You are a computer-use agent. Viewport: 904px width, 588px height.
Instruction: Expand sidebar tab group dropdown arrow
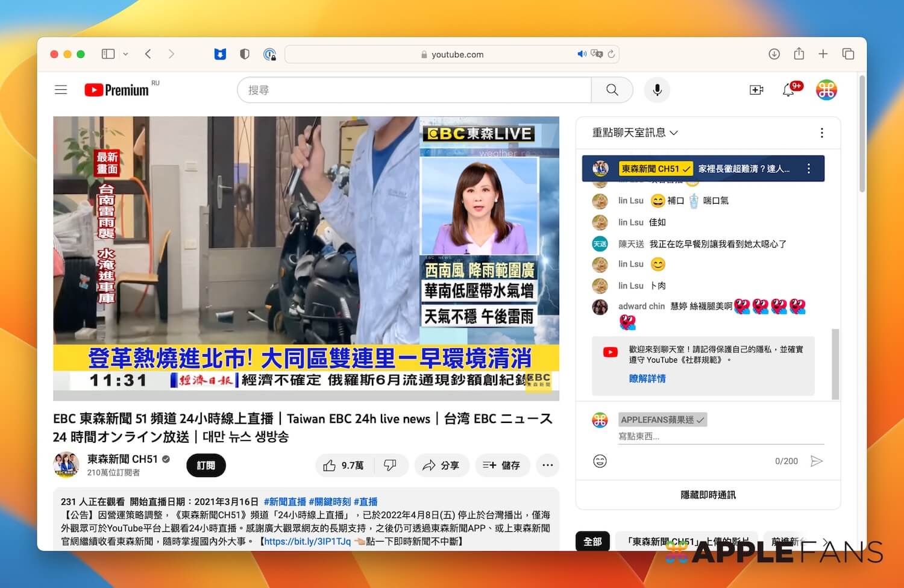(x=125, y=54)
